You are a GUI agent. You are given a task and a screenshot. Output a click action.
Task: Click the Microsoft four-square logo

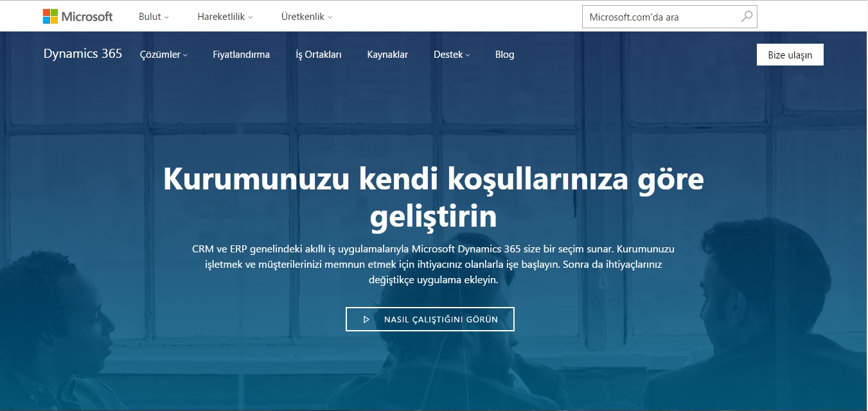click(51, 17)
